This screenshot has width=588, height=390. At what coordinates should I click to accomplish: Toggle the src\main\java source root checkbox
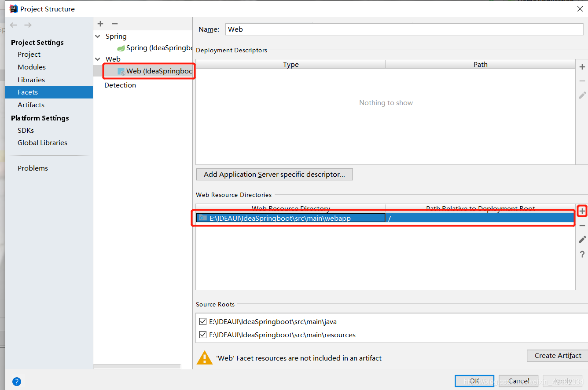coord(203,321)
